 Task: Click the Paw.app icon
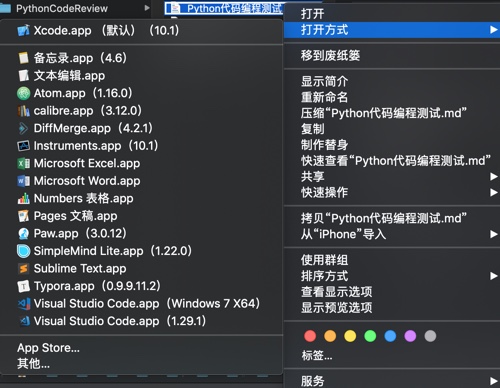point(23,234)
